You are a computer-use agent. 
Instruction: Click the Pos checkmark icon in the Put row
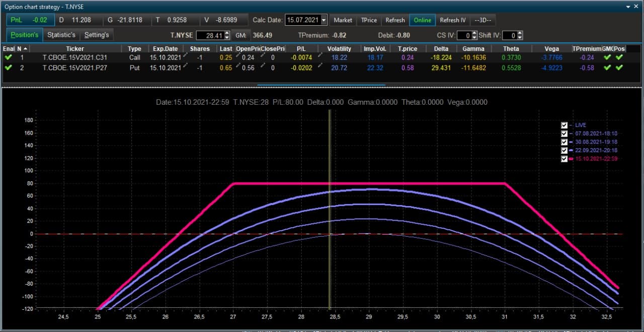click(x=619, y=68)
